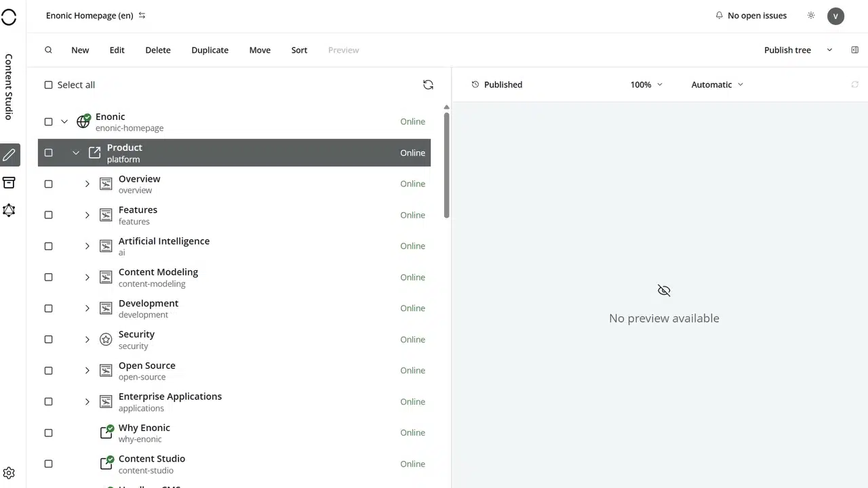Refresh the content tree

[x=428, y=85]
